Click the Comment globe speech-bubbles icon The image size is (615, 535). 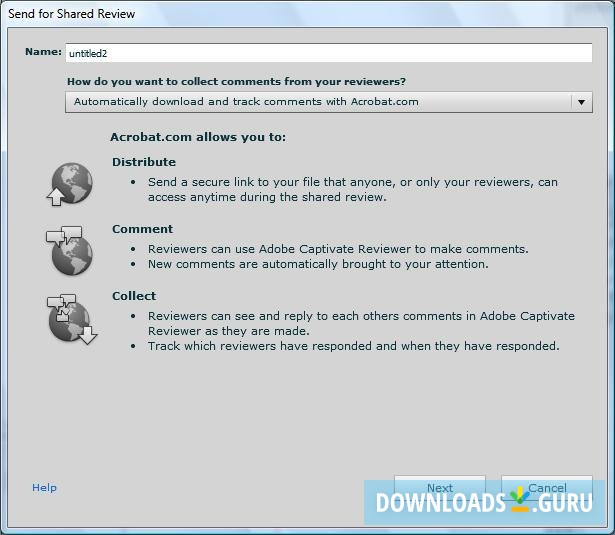point(69,250)
